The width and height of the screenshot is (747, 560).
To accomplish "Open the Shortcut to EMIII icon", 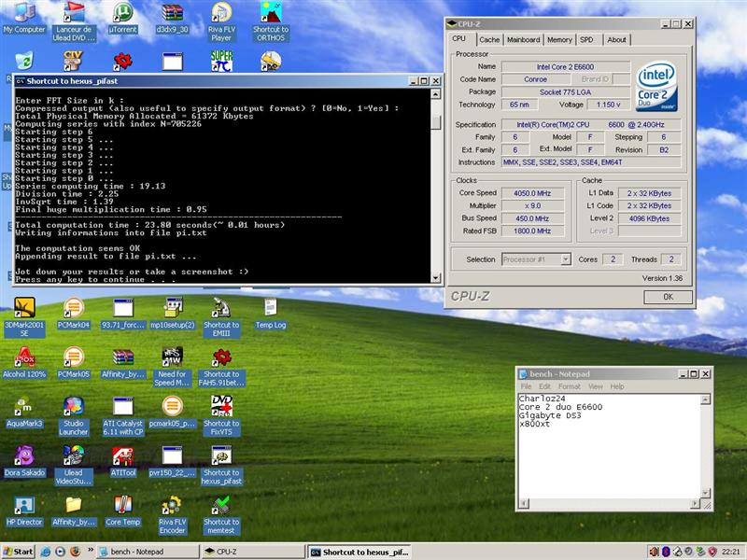I will click(x=221, y=316).
